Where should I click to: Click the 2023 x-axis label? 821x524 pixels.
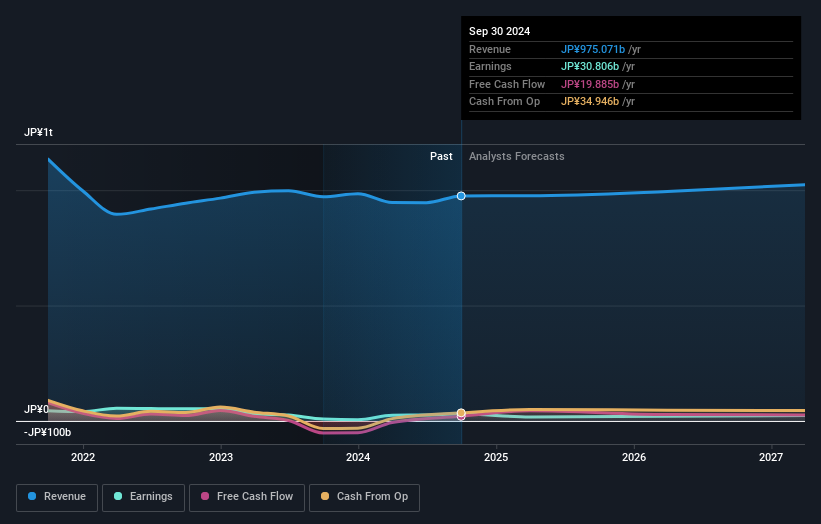pyautogui.click(x=221, y=458)
